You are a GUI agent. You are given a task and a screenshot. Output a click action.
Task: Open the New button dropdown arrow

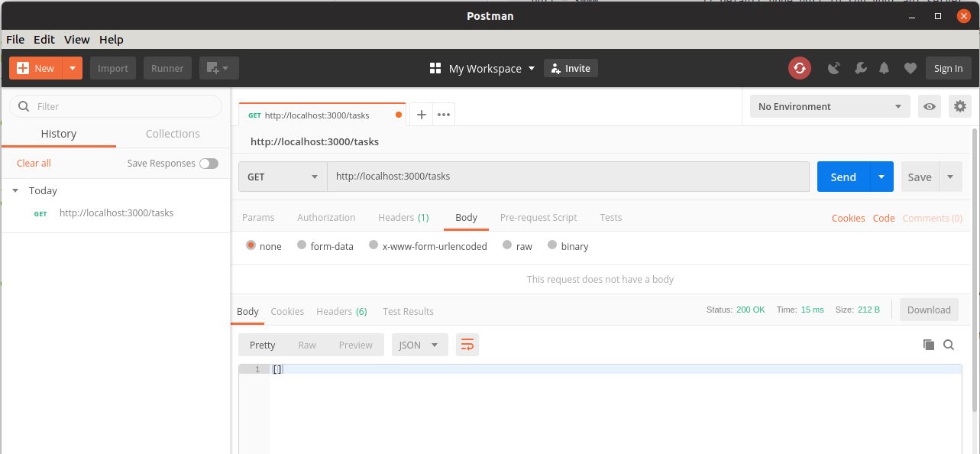coord(73,68)
